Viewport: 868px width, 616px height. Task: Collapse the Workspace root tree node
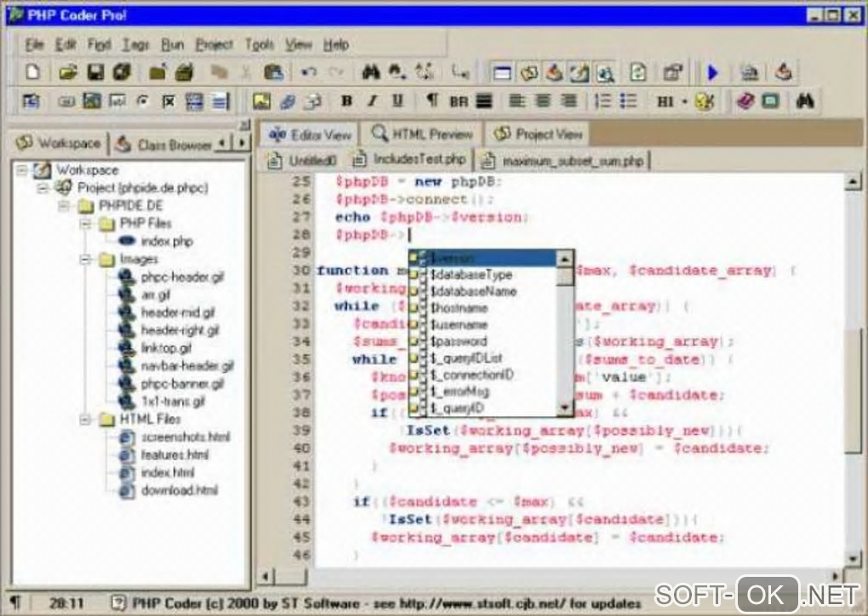pos(21,170)
